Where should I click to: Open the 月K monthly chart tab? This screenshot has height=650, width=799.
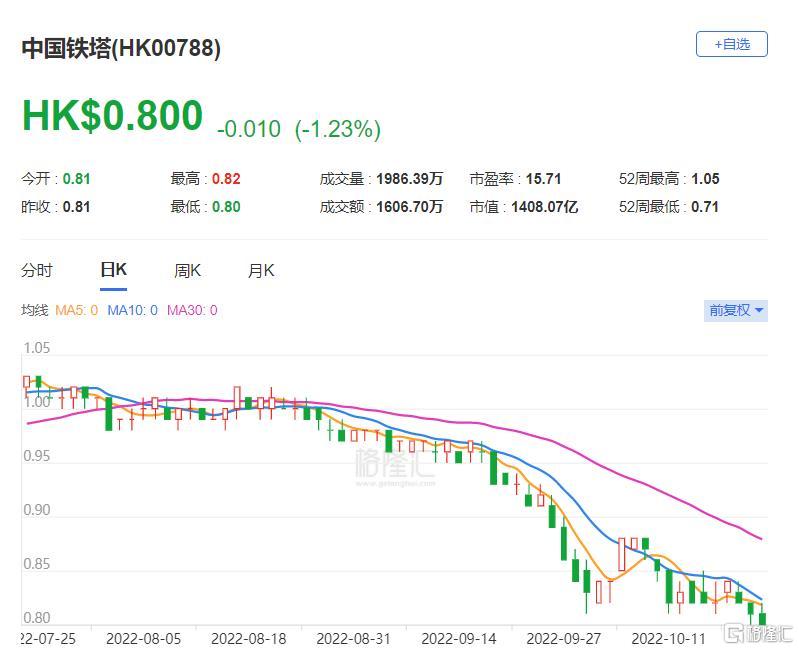tap(261, 270)
